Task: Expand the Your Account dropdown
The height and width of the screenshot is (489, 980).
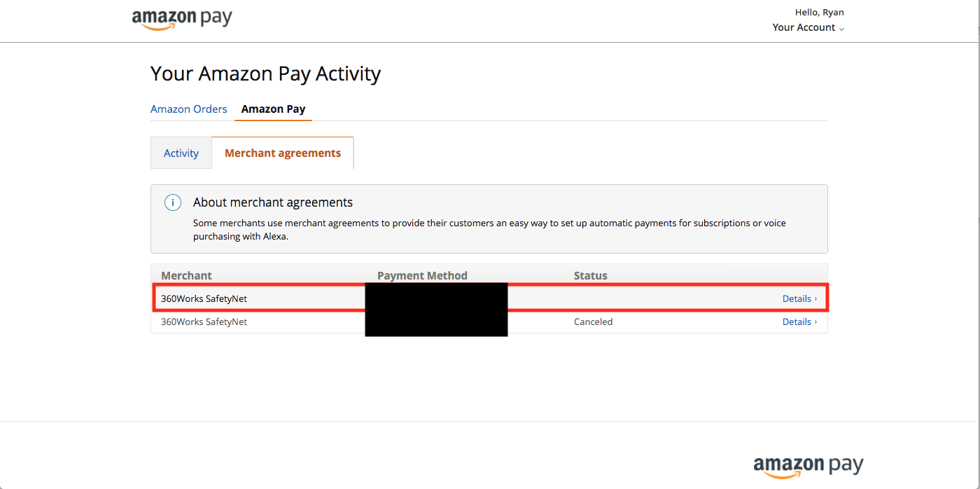Action: click(808, 27)
